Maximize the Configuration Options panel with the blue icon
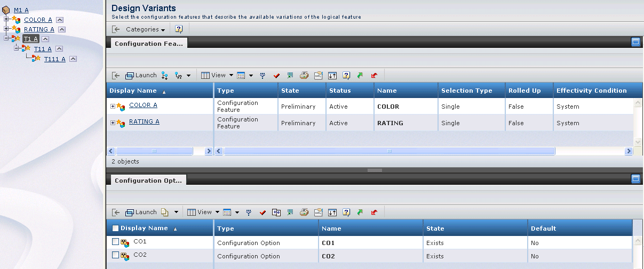 [x=635, y=179]
